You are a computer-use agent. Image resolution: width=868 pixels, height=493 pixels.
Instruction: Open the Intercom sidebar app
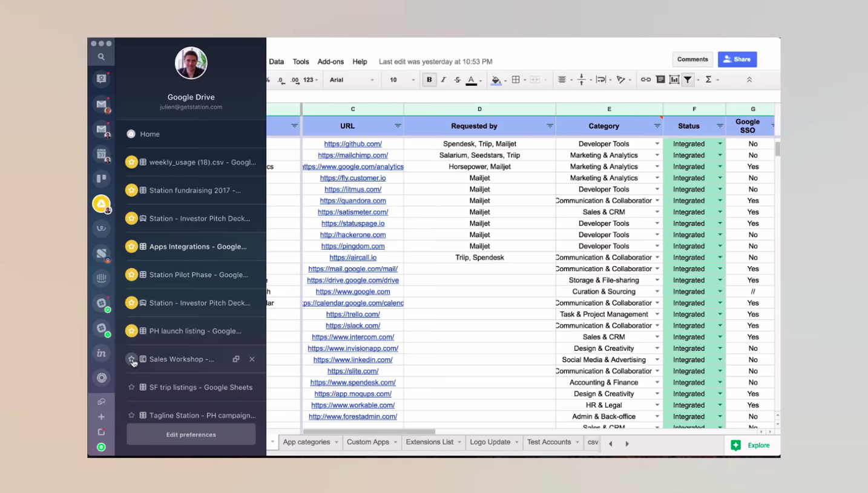coord(101,278)
